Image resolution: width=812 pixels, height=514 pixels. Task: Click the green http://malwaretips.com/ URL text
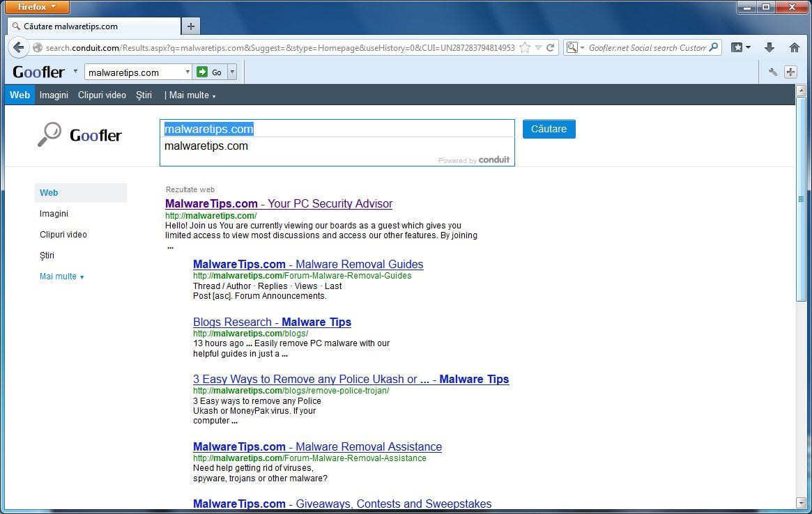click(x=210, y=215)
